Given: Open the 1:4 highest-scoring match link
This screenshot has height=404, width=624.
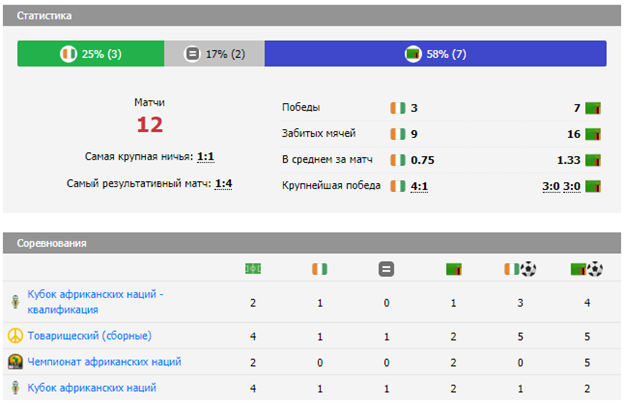Looking at the screenshot, I should 223,183.
